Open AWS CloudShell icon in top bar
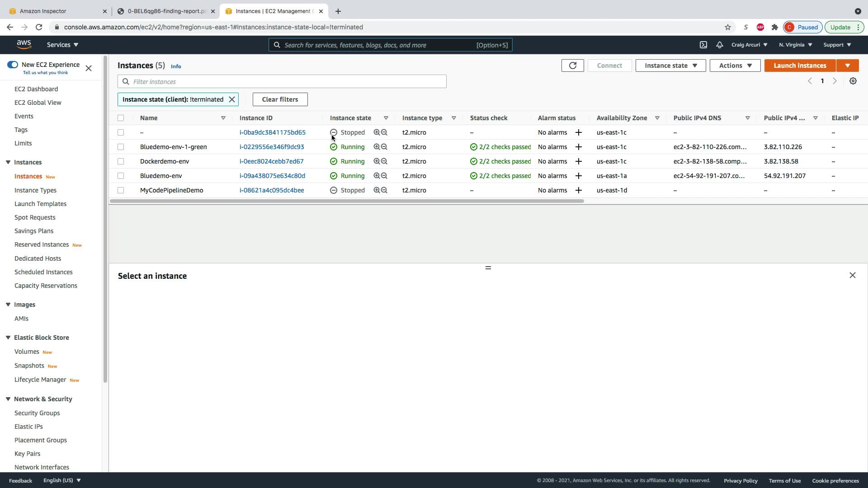 703,45
